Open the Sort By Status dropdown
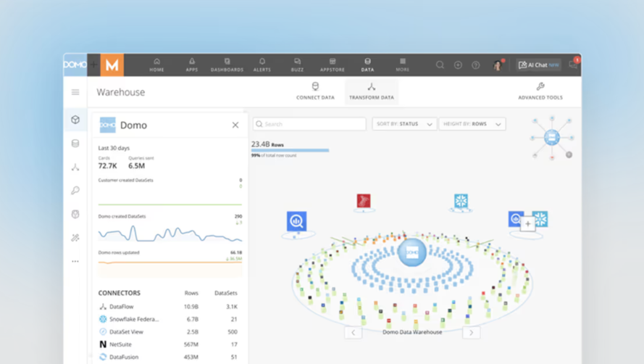 pos(404,124)
